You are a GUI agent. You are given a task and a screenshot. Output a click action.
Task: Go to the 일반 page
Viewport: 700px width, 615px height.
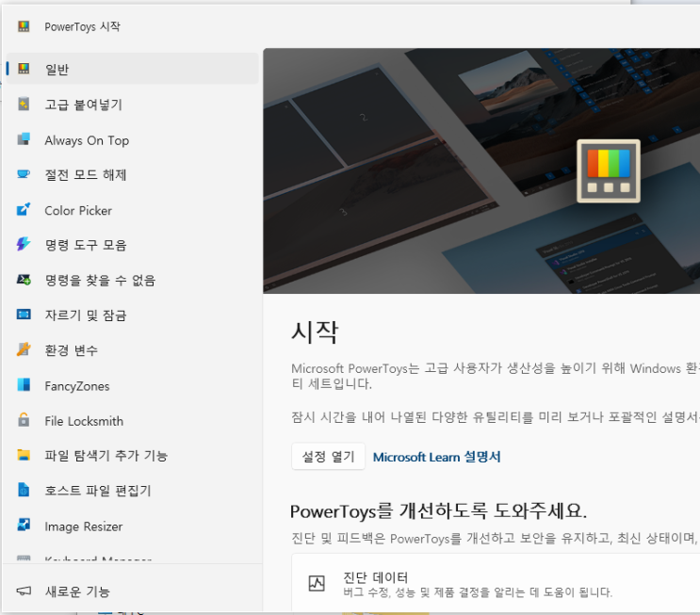(133, 69)
